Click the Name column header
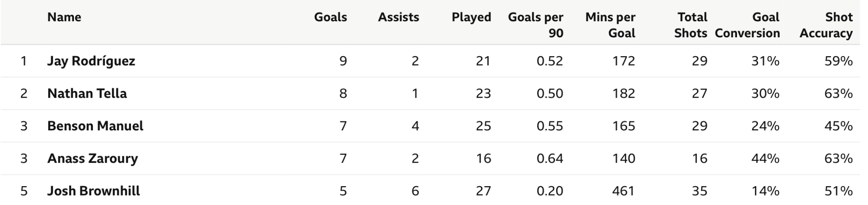Image resolution: width=868 pixels, height=205 pixels. (x=64, y=17)
